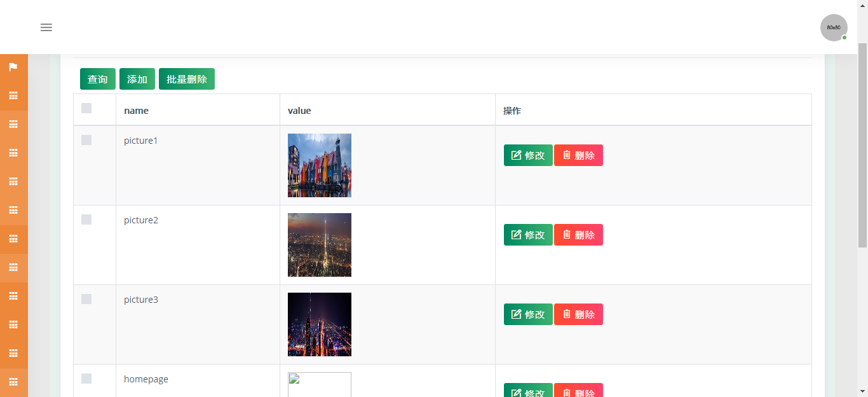This screenshot has width=868, height=397.
Task: Click the 批量删除 batch delete button
Action: pyautogui.click(x=187, y=79)
